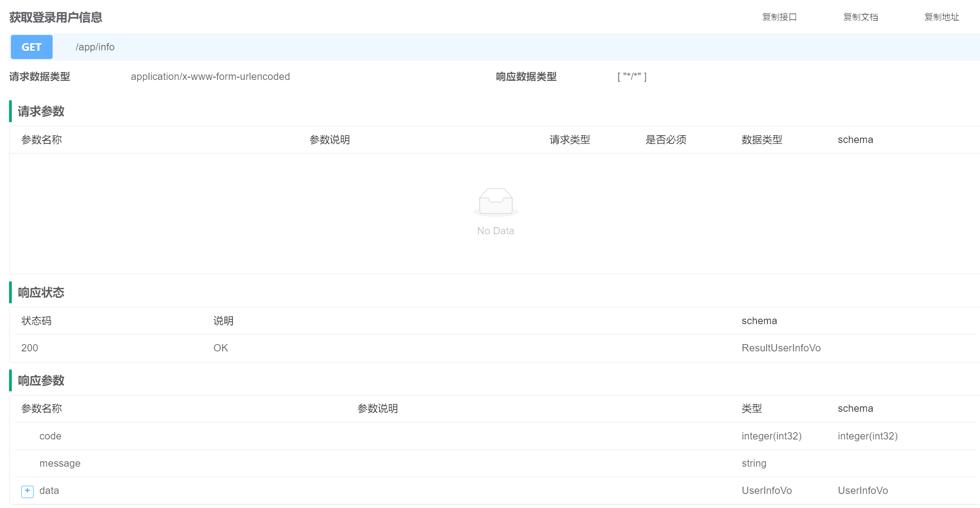Image resolution: width=980 pixels, height=508 pixels.
Task: Expand the data row plus icon
Action: coord(27,491)
